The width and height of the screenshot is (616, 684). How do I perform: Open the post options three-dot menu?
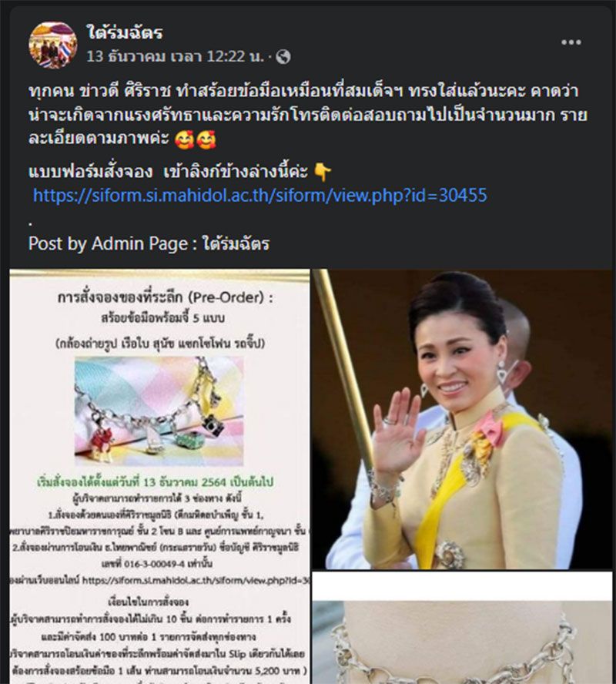[571, 42]
